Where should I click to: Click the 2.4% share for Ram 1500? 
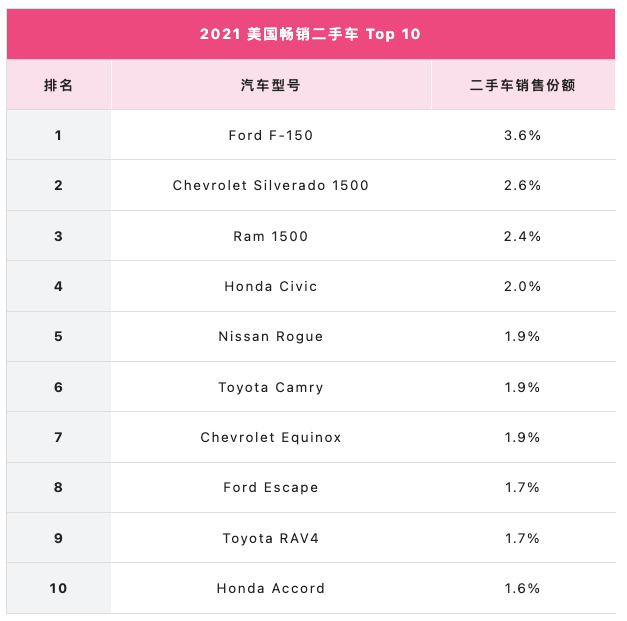coord(523,236)
